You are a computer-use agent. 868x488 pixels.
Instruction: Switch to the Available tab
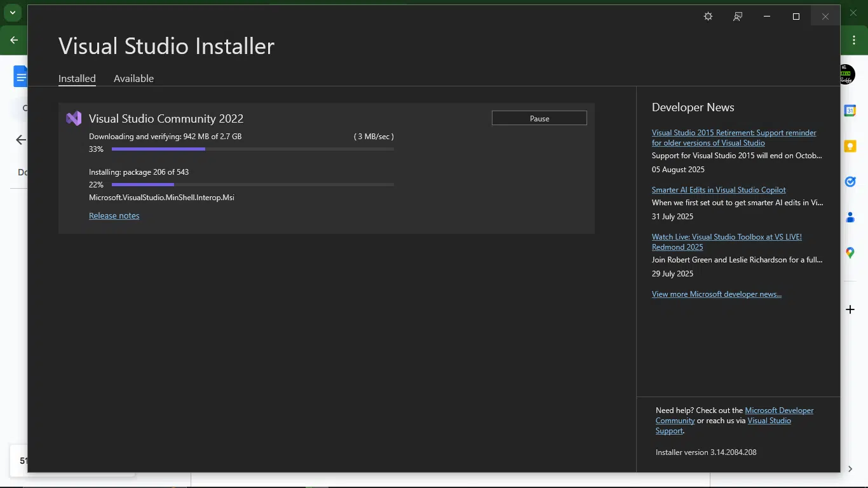(133, 79)
